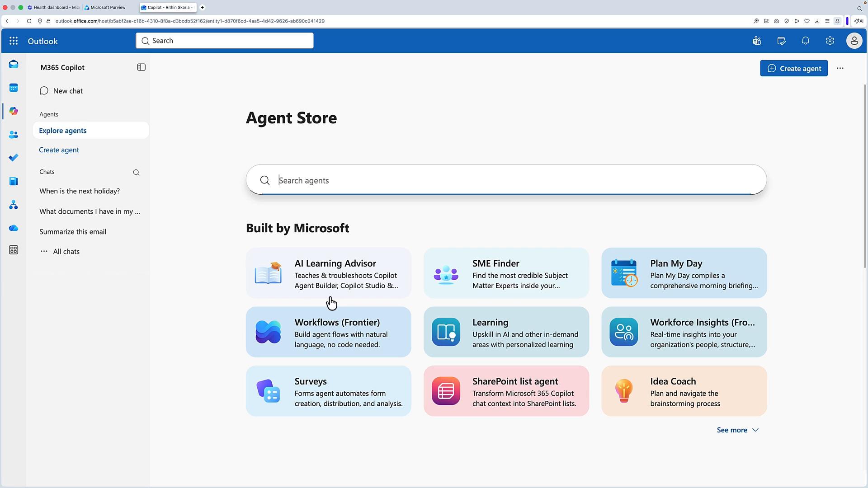
Task: Open the notifications bell
Action: (x=806, y=41)
